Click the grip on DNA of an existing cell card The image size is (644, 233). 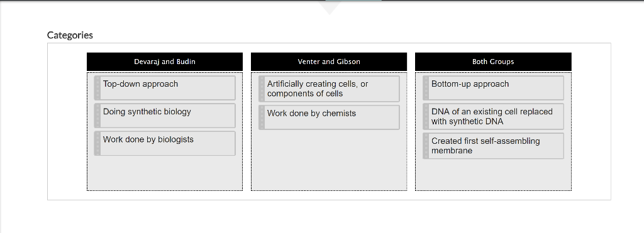point(426,117)
